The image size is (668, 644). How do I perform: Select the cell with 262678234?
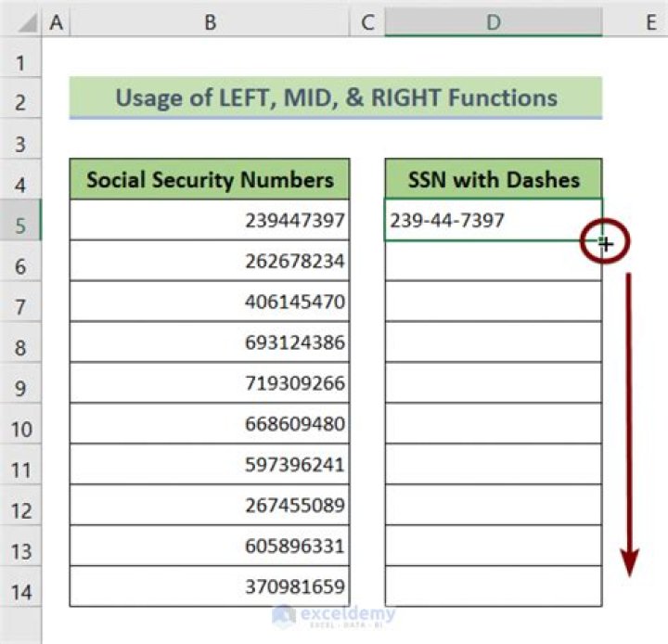tap(210, 262)
